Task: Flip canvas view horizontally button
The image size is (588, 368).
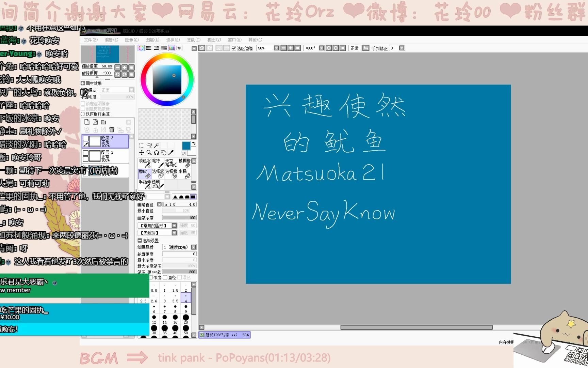Action: 366,48
